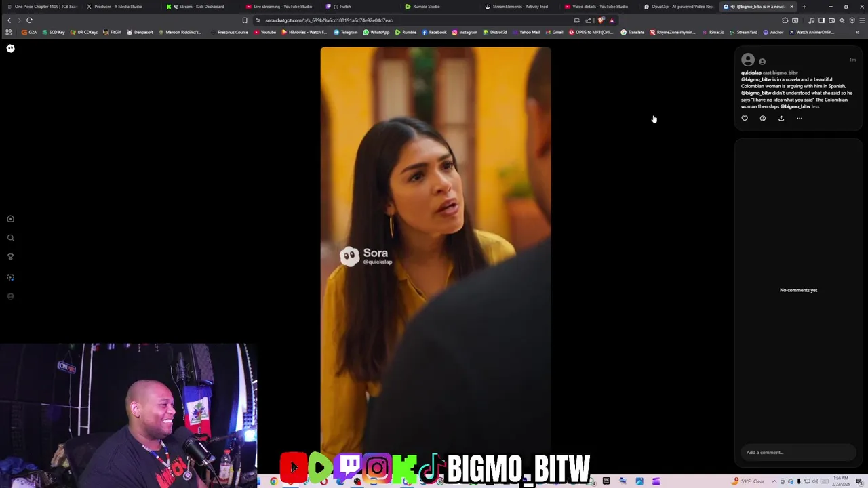Open the sidebar profile icon

[x=10, y=296]
